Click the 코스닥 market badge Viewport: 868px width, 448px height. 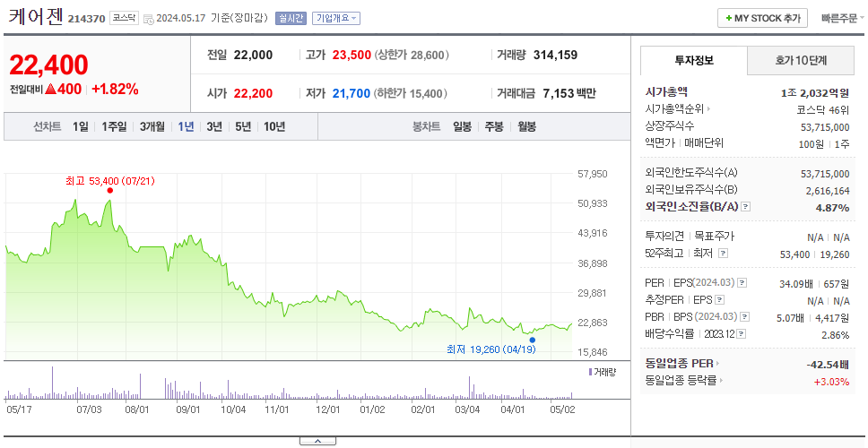pos(124,18)
